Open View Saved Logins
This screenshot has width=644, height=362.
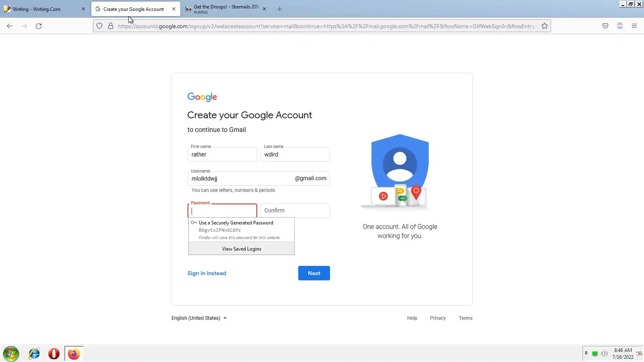click(242, 249)
